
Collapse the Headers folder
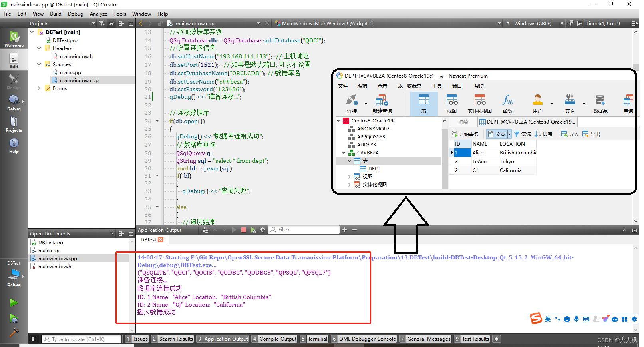point(39,48)
